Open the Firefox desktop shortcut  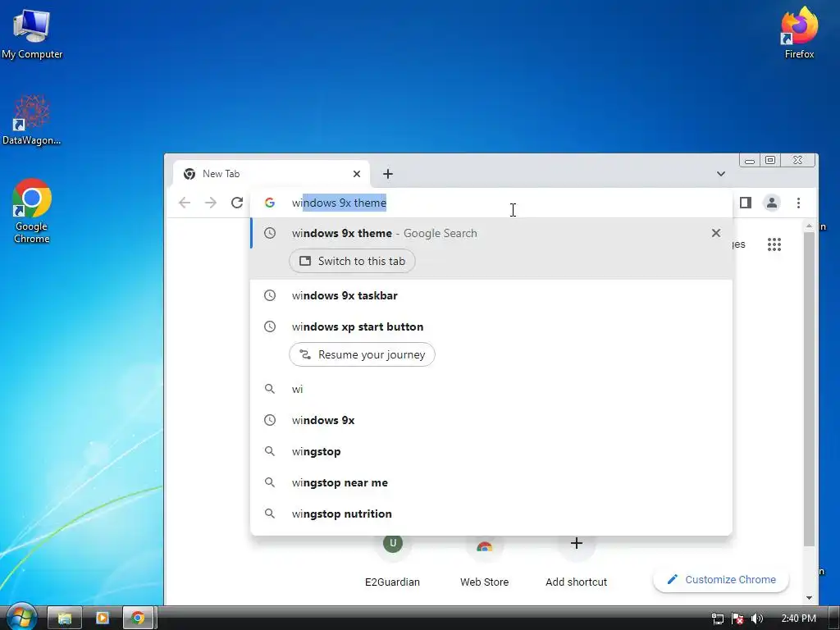799,33
